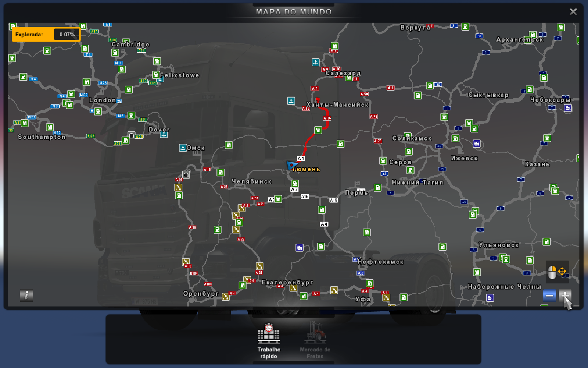Zoom in using the plus button
This screenshot has height=368, width=588.
pos(566,295)
